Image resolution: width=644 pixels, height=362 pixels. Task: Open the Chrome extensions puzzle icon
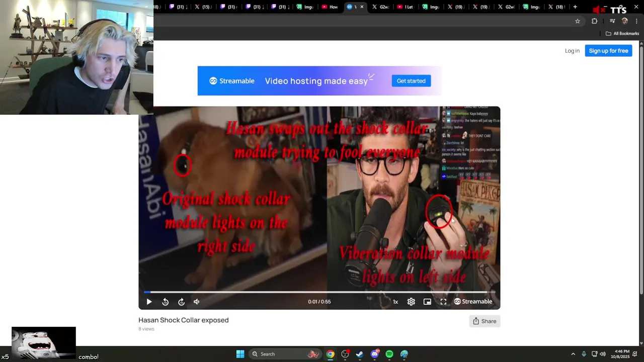click(594, 21)
